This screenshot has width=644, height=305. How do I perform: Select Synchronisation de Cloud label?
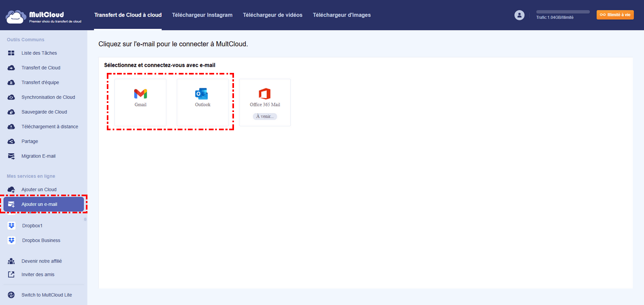(x=48, y=98)
